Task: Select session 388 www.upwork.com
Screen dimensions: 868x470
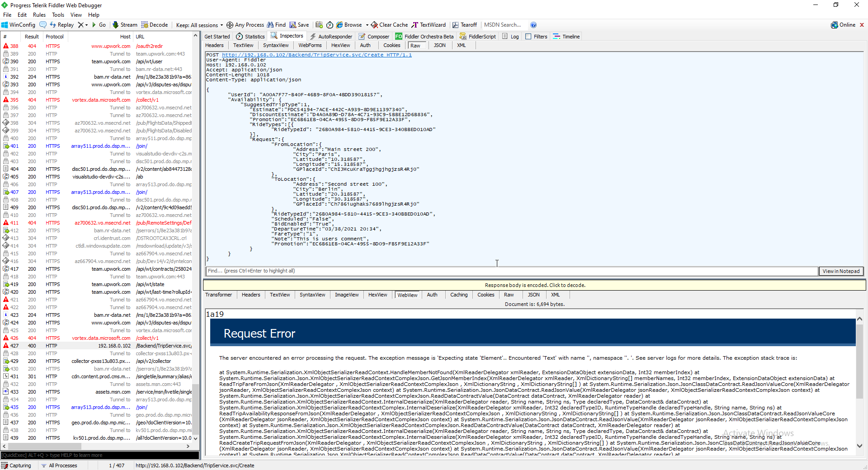Action: coord(97,46)
